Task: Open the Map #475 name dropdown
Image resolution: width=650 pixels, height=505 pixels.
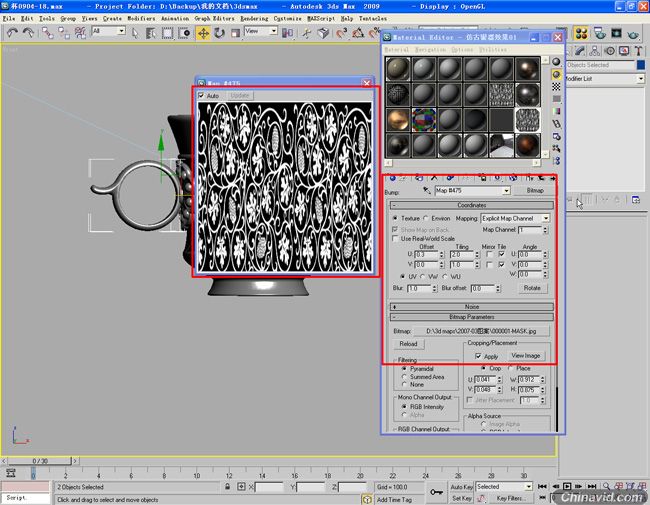Action: tap(506, 191)
